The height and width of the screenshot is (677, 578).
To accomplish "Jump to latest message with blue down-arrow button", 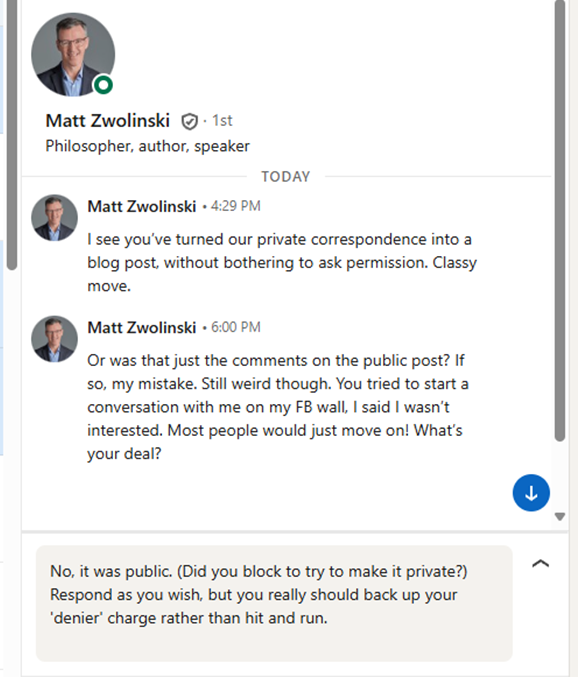I will (531, 493).
